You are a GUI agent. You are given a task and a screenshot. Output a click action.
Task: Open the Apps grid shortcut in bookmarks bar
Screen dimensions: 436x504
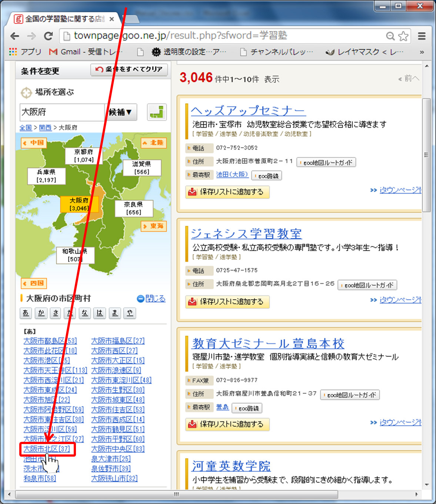tap(13, 52)
